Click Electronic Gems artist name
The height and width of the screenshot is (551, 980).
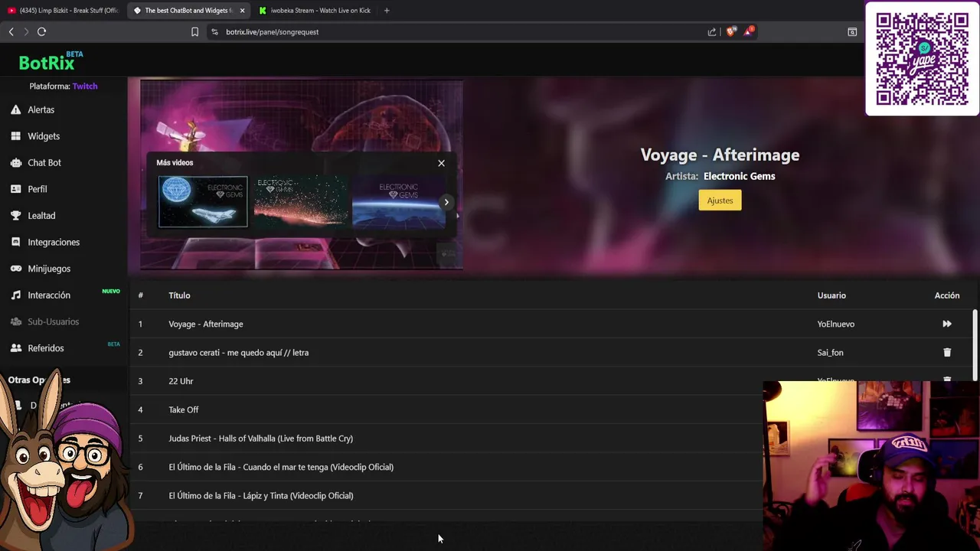coord(739,176)
